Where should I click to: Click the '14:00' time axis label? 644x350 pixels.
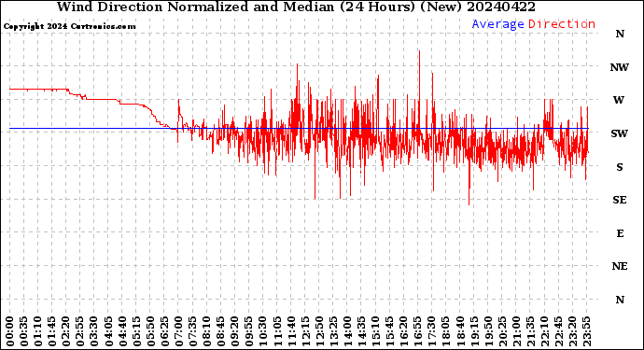coord(347,331)
